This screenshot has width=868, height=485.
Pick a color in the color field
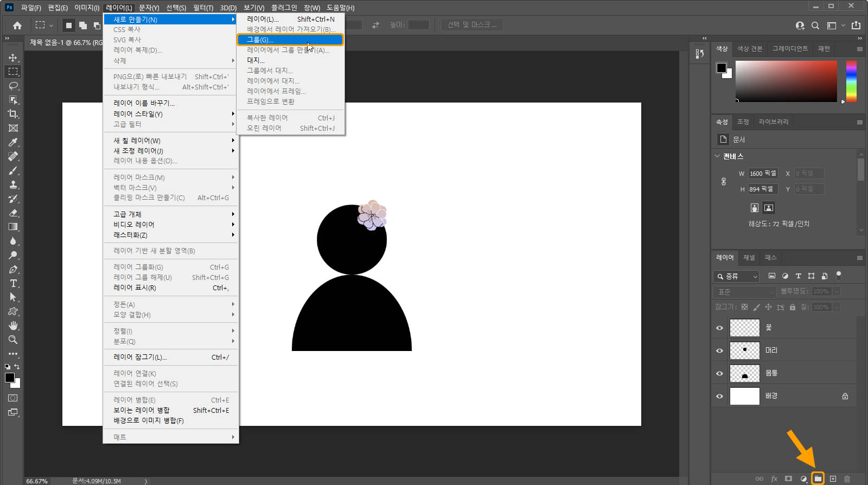(x=786, y=81)
